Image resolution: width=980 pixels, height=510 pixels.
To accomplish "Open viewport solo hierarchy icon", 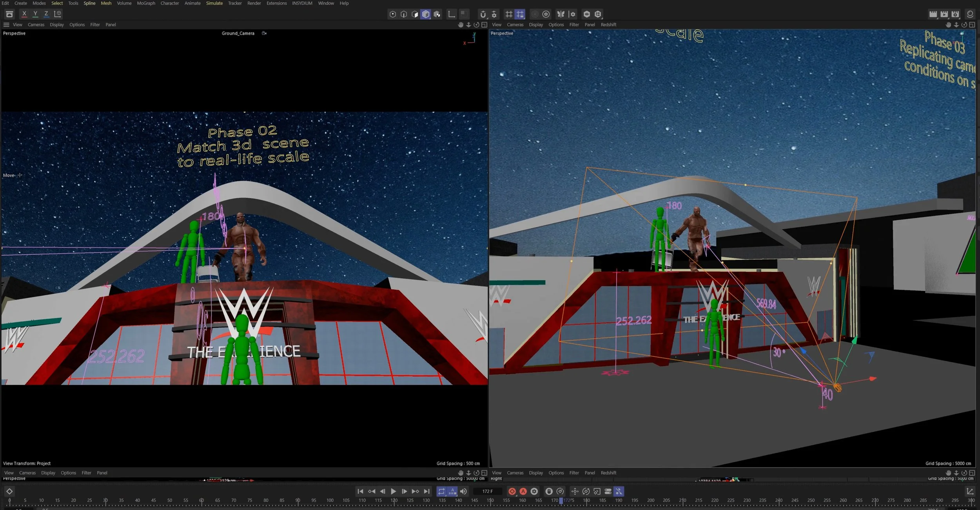I will (x=598, y=14).
